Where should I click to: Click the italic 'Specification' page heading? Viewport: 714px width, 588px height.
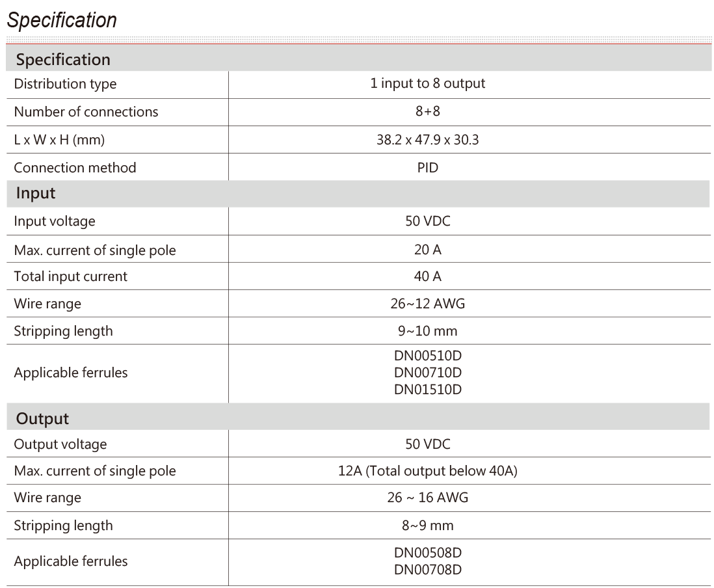(x=62, y=20)
